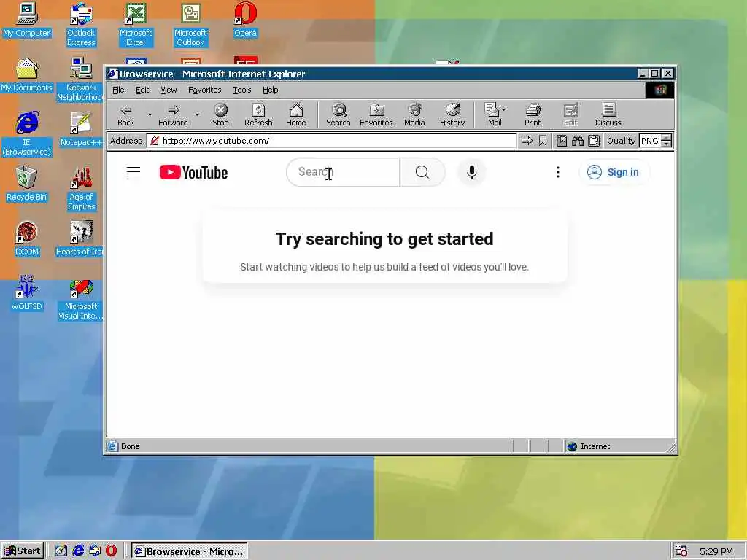Click the system tray icon beside the clock
Screen dimensions: 747x560
click(681, 551)
